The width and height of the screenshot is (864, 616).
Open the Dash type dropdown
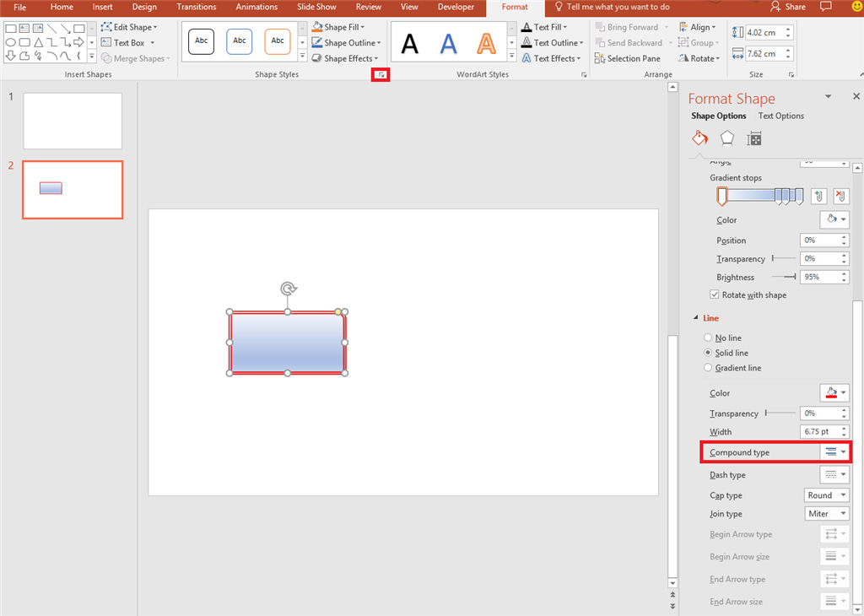[x=842, y=474]
